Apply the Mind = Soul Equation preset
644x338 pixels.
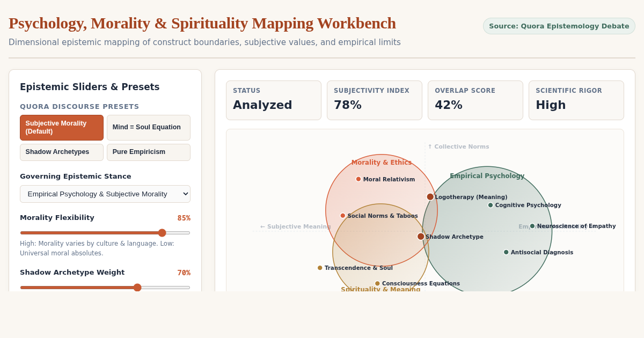pos(149,128)
